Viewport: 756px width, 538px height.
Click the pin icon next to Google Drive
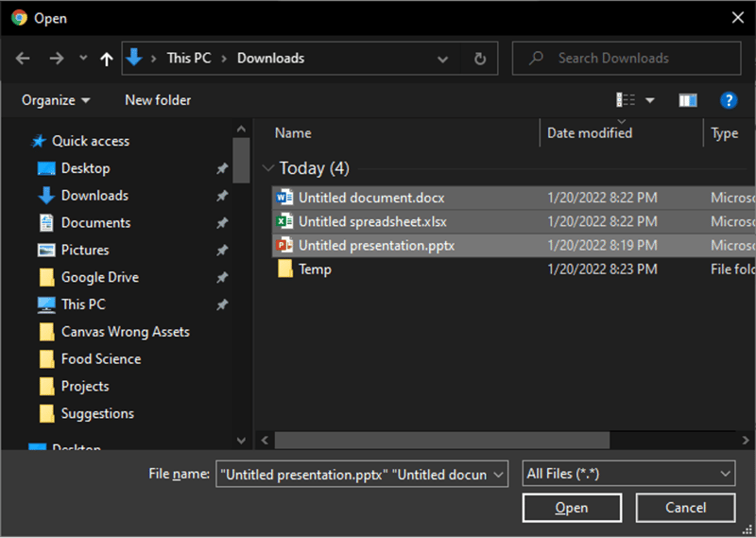[222, 277]
